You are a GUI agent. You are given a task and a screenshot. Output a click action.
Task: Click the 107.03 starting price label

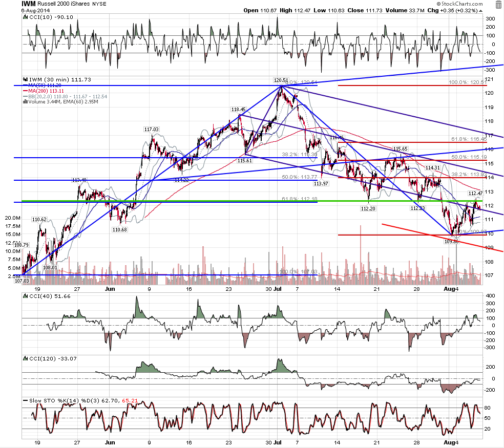(22, 281)
